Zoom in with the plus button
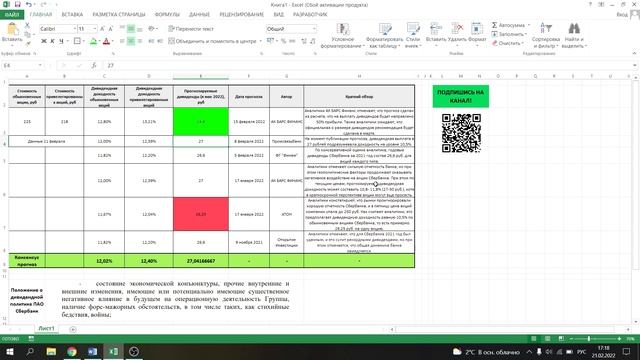This screenshot has height=360, width=640. (619, 339)
